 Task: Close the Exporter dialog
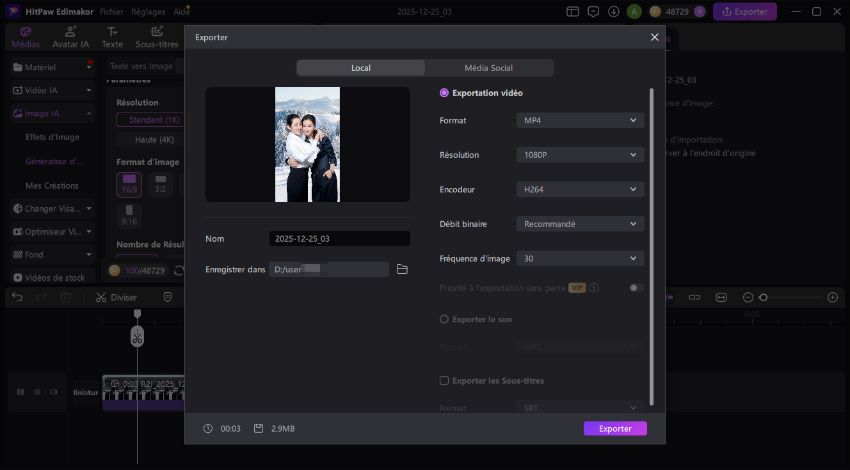pyautogui.click(x=654, y=37)
